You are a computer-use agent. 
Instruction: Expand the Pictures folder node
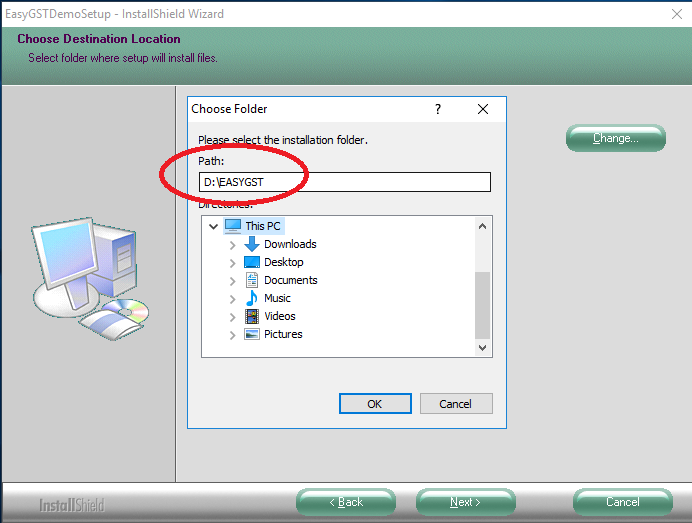tap(233, 335)
